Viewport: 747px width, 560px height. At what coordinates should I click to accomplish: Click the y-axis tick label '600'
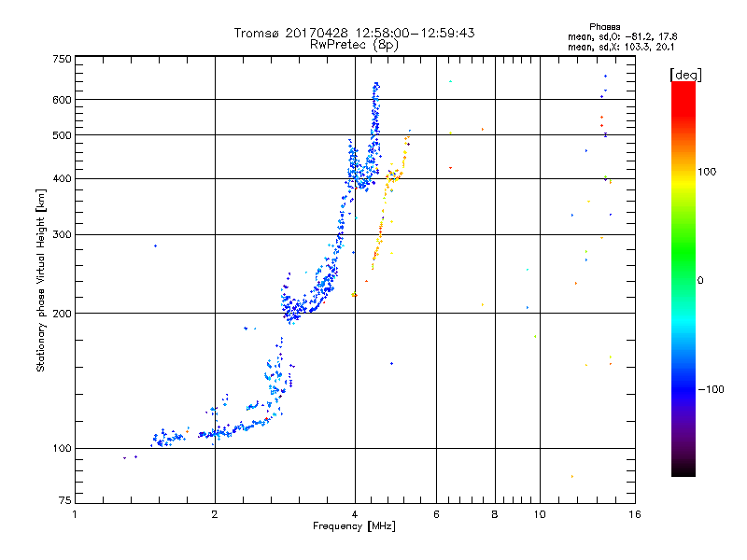(x=62, y=100)
